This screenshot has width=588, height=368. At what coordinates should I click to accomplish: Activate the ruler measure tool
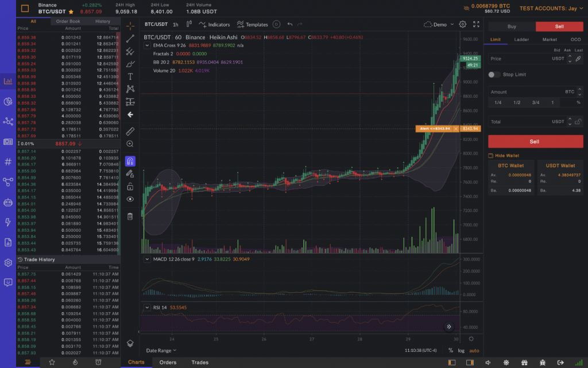pos(130,131)
